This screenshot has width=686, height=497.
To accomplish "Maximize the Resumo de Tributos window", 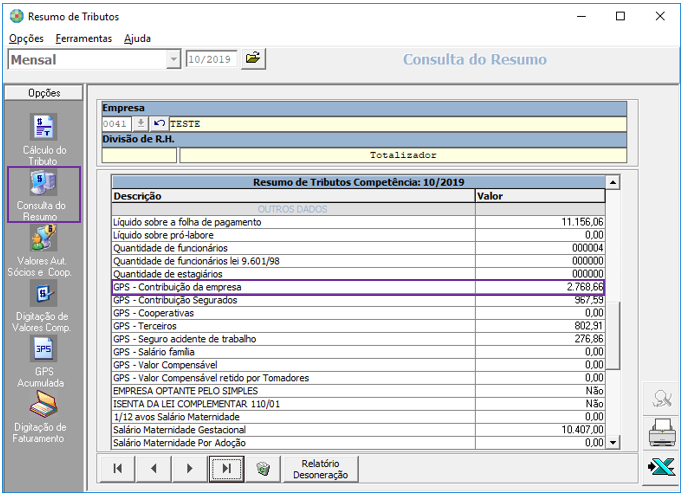I will [x=620, y=16].
